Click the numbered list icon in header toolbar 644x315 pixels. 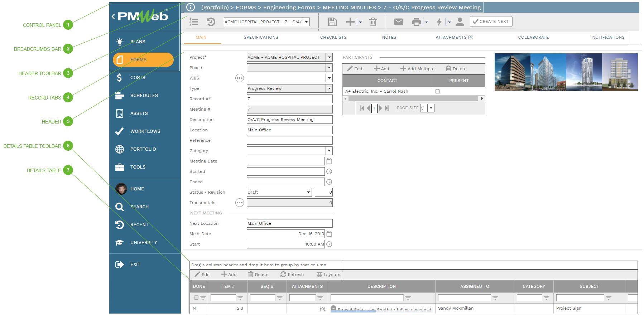tap(194, 22)
